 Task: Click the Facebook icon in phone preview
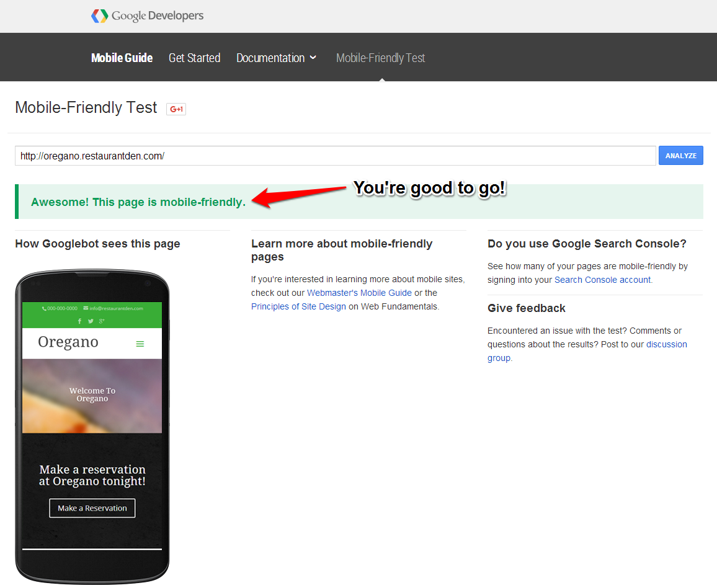click(79, 321)
